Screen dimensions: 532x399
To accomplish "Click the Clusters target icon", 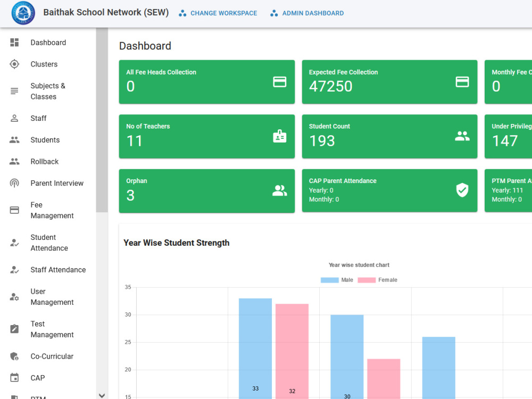I will tap(14, 64).
